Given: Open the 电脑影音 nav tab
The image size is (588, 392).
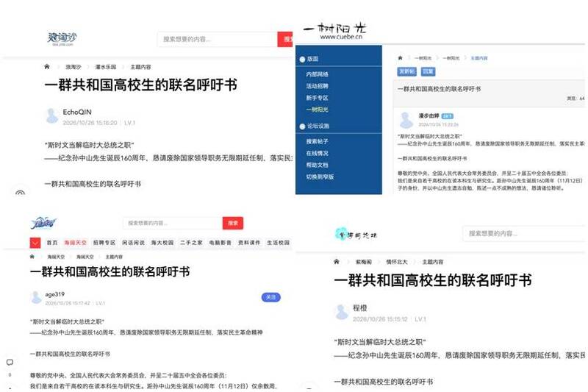Looking at the screenshot, I should click(220, 243).
